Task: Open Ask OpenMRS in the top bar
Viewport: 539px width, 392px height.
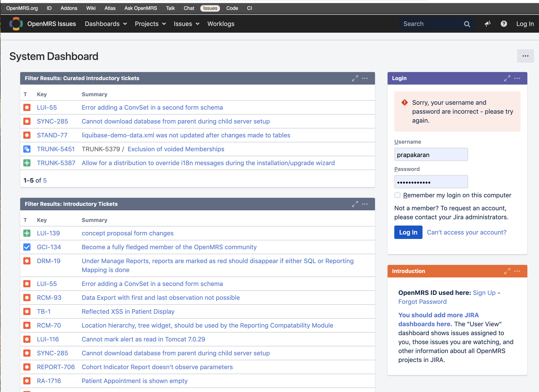Action: coord(141,8)
